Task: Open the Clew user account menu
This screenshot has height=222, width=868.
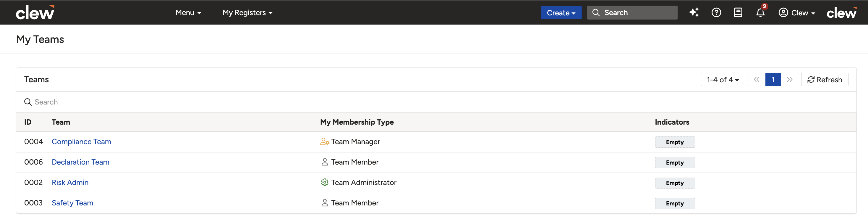Action: (796, 12)
